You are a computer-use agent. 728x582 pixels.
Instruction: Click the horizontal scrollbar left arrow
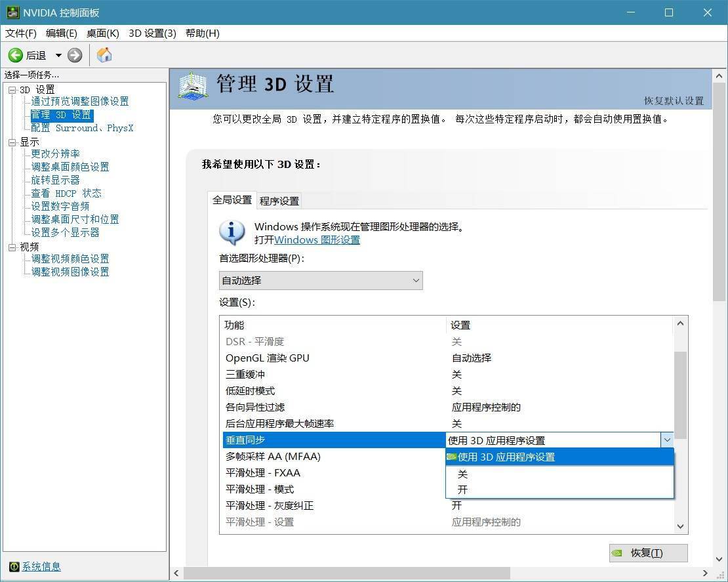pyautogui.click(x=176, y=573)
